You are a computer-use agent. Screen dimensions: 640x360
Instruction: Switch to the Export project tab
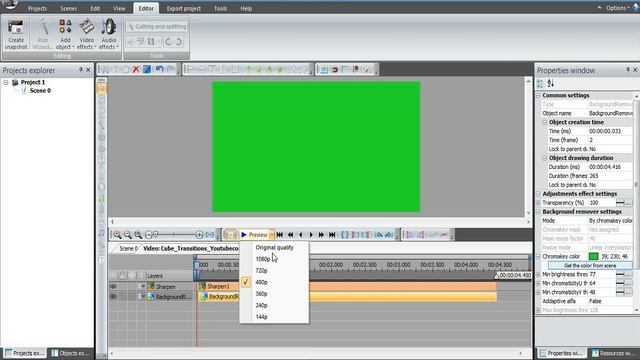pos(184,8)
